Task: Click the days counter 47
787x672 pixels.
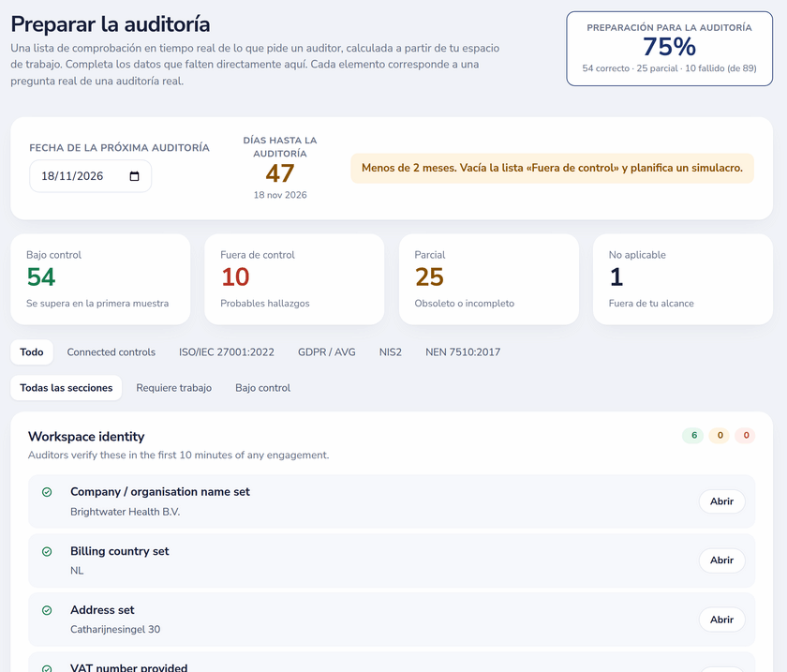Action: (280, 173)
